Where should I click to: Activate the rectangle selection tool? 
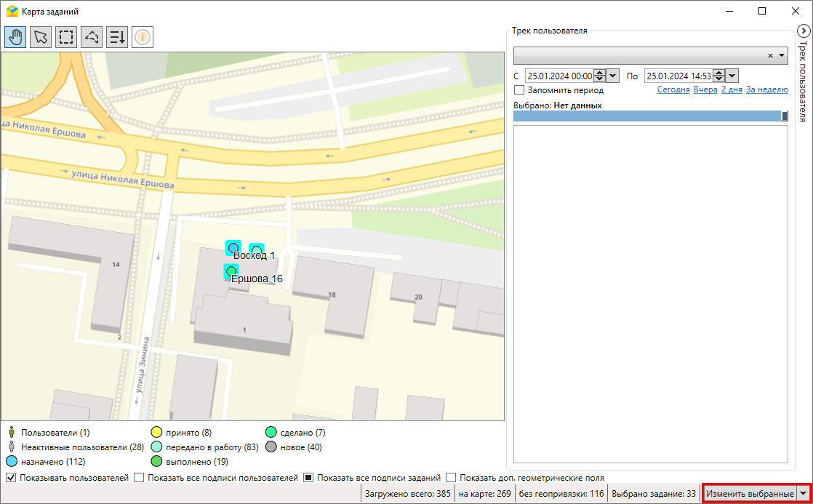66,37
